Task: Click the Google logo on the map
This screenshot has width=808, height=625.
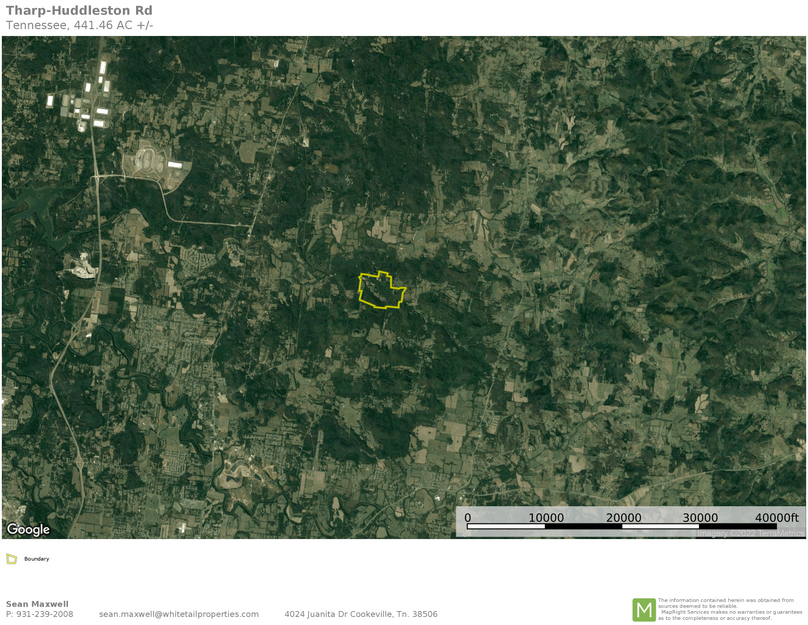Action: [28, 529]
